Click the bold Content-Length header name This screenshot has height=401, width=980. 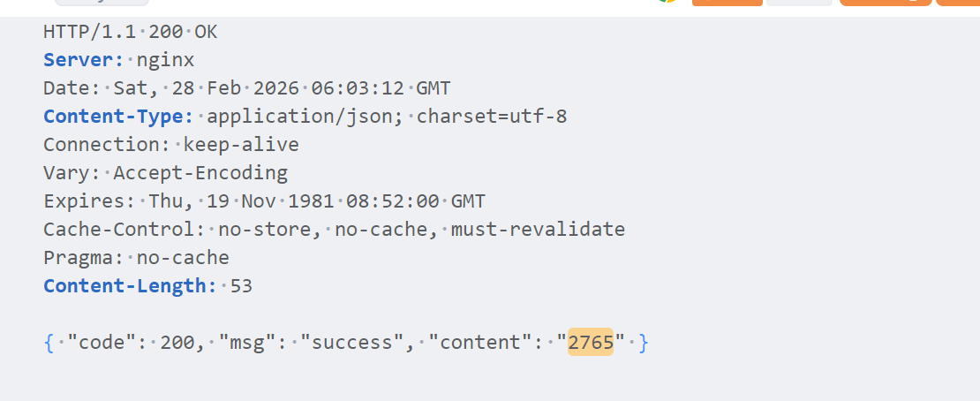click(x=130, y=286)
